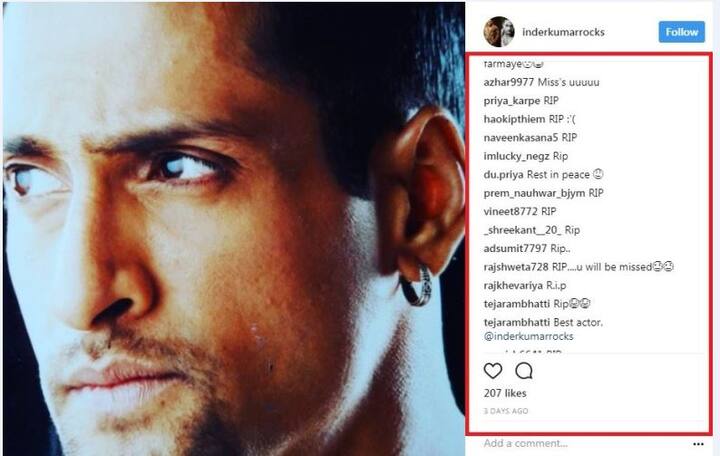720x456 pixels.
Task: Open inderkumarrocks username link in header
Action: [x=563, y=32]
